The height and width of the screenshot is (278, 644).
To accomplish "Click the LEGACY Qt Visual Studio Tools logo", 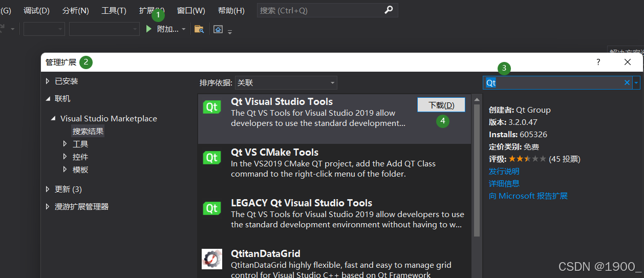I will [x=212, y=208].
